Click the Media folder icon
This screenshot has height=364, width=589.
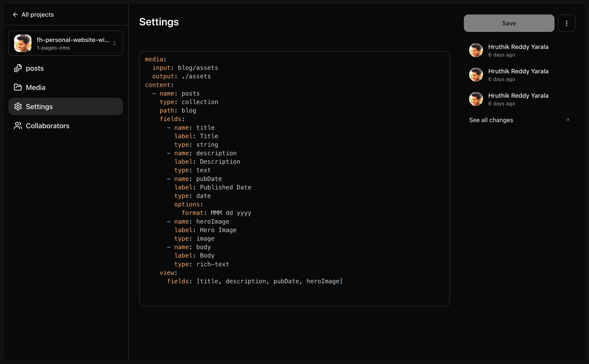(x=18, y=87)
